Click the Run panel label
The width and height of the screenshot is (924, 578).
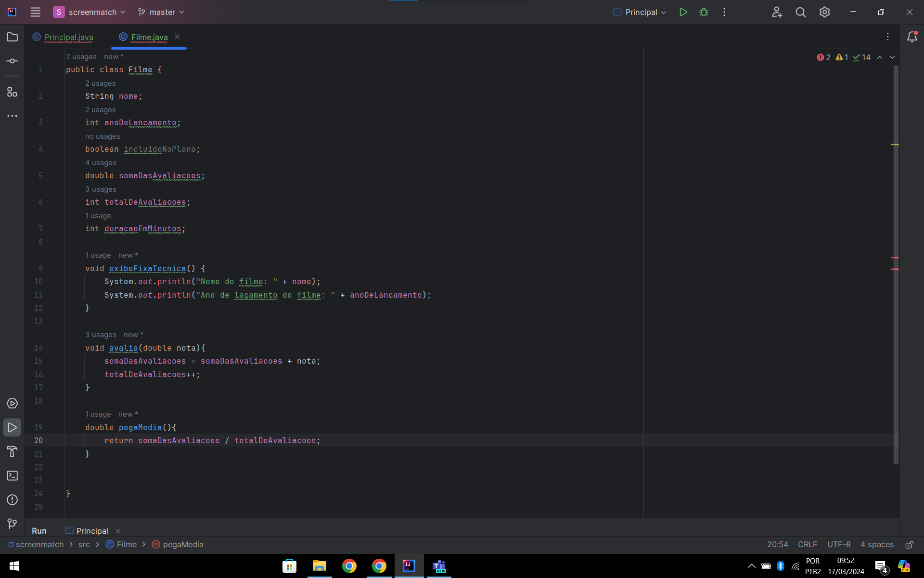(39, 531)
